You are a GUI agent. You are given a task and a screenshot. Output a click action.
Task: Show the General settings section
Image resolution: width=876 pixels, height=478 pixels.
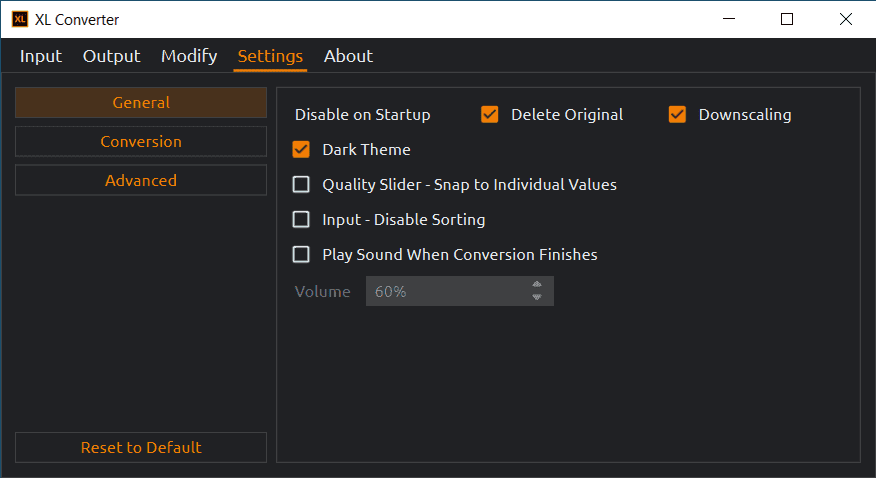(141, 103)
